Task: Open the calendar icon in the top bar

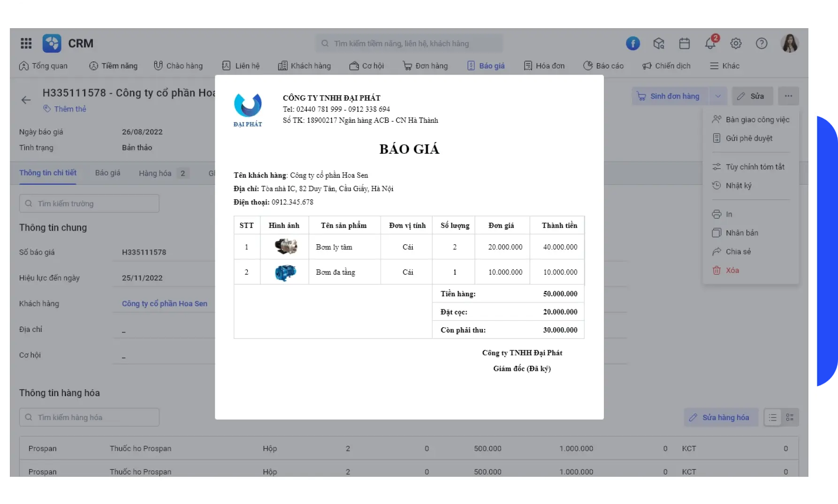Action: tap(685, 43)
